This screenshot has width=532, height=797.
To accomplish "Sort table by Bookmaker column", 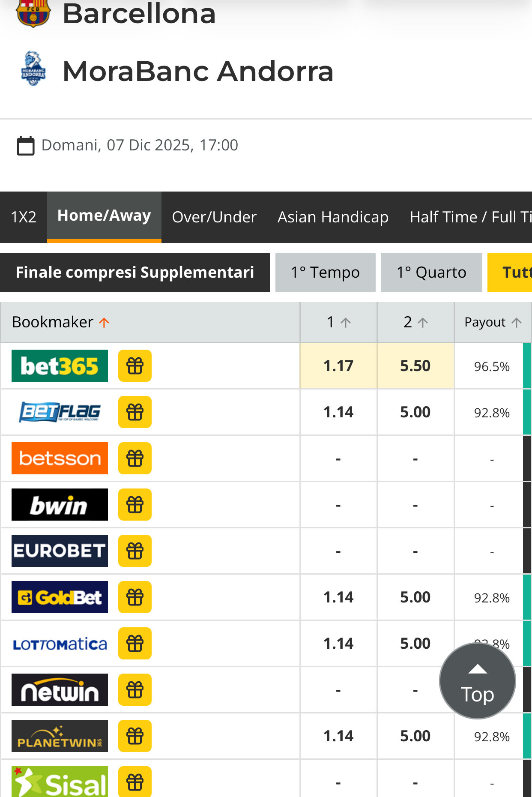I will (60, 322).
